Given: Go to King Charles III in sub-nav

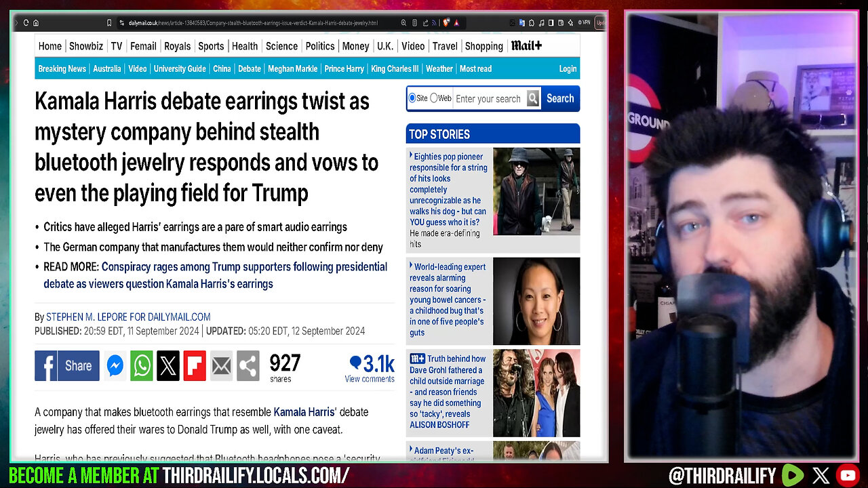Looking at the screenshot, I should tap(395, 68).
